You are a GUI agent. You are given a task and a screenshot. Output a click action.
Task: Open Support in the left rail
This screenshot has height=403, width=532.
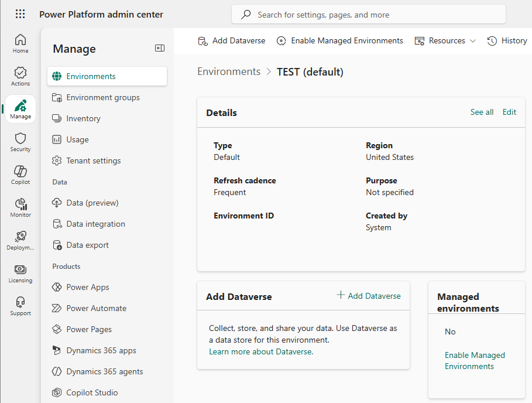(20, 306)
